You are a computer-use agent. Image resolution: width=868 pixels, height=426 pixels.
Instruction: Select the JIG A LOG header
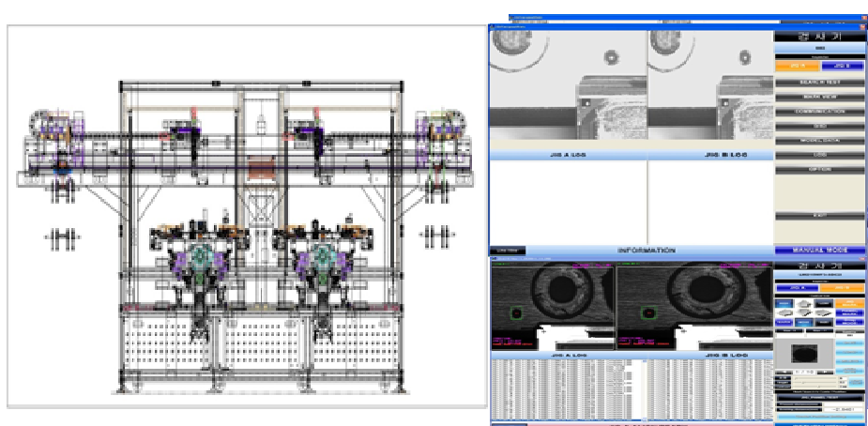click(568, 155)
